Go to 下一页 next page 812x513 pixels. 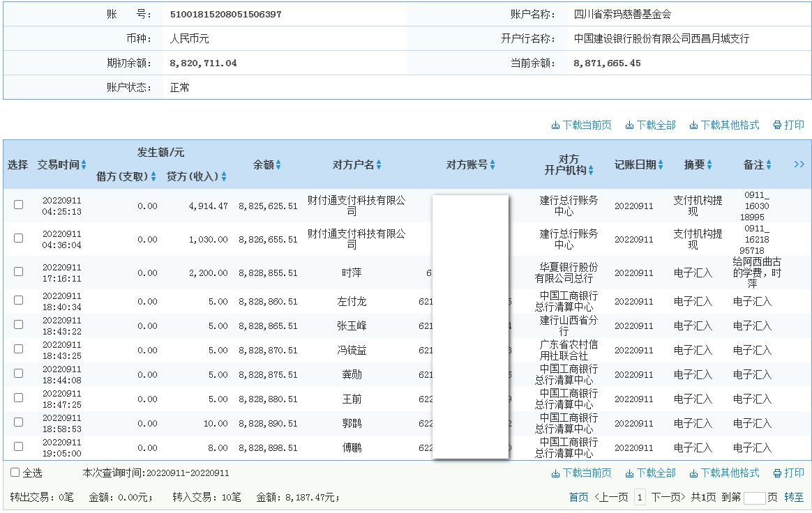[668, 498]
